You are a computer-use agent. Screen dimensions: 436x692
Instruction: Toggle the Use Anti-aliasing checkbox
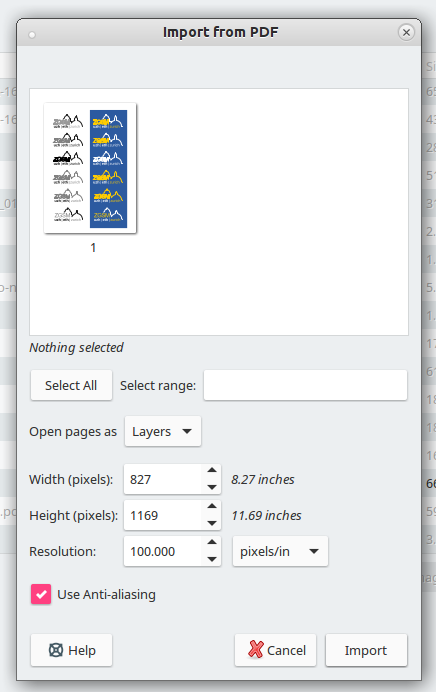41,594
